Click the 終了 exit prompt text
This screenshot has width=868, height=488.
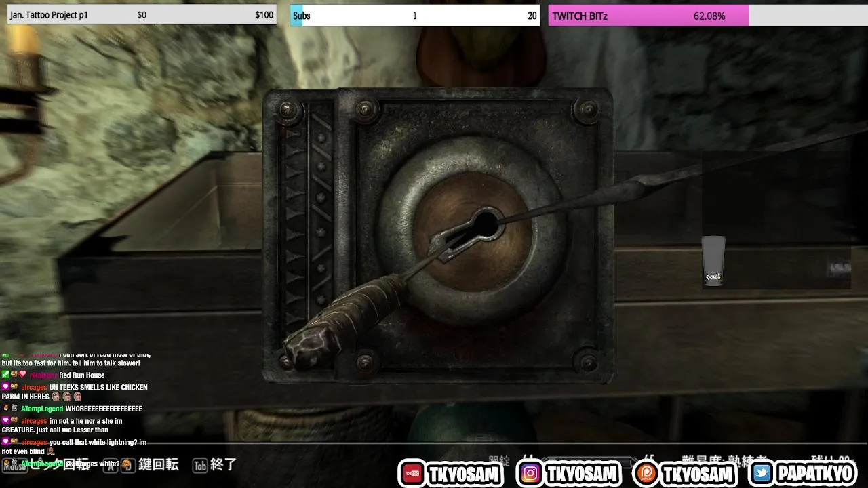click(224, 464)
